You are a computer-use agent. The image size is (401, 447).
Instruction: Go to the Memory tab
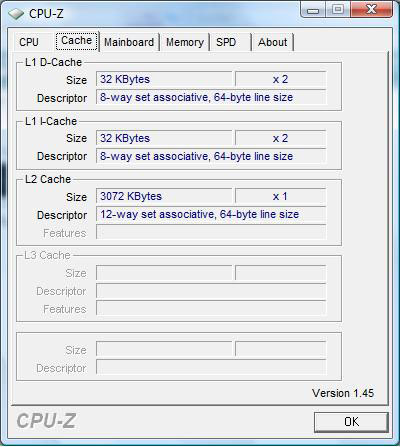(185, 42)
